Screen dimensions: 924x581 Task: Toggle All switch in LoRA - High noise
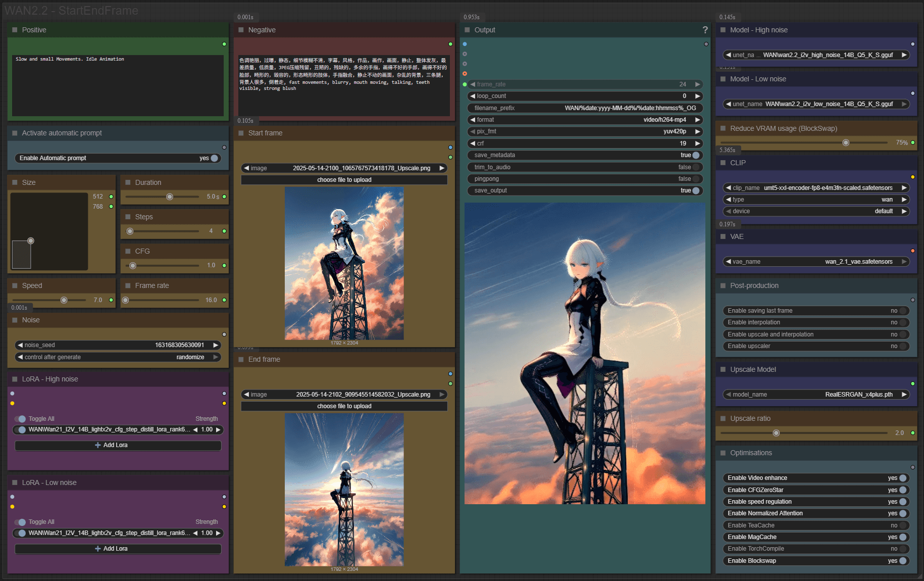[x=21, y=419]
